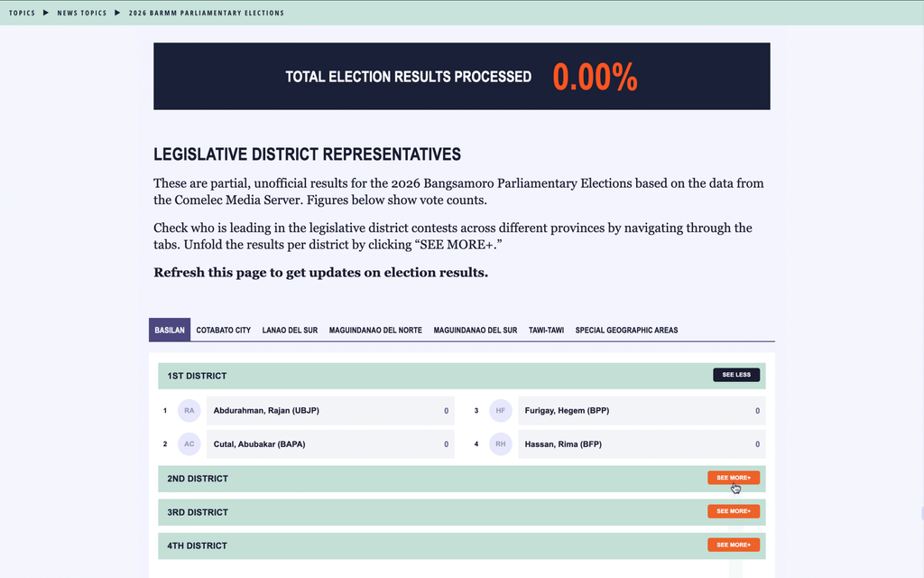Expand 2nd District with See More+
The width and height of the screenshot is (924, 578).
pyautogui.click(x=734, y=478)
